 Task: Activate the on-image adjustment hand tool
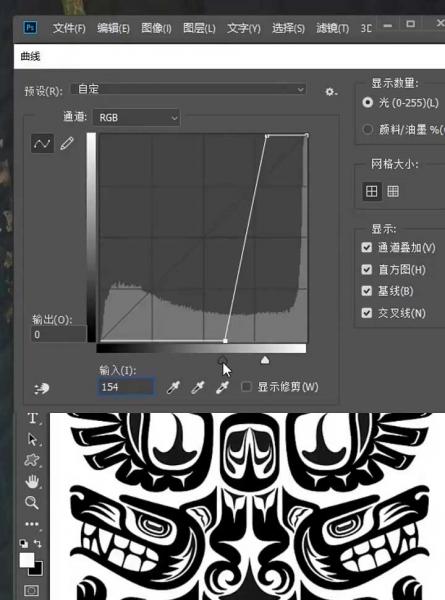(x=41, y=389)
